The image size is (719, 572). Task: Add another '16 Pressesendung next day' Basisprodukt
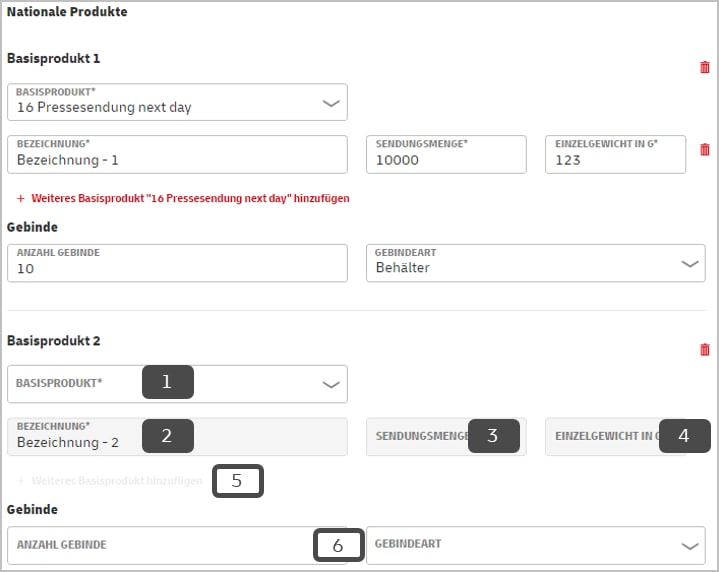click(183, 199)
